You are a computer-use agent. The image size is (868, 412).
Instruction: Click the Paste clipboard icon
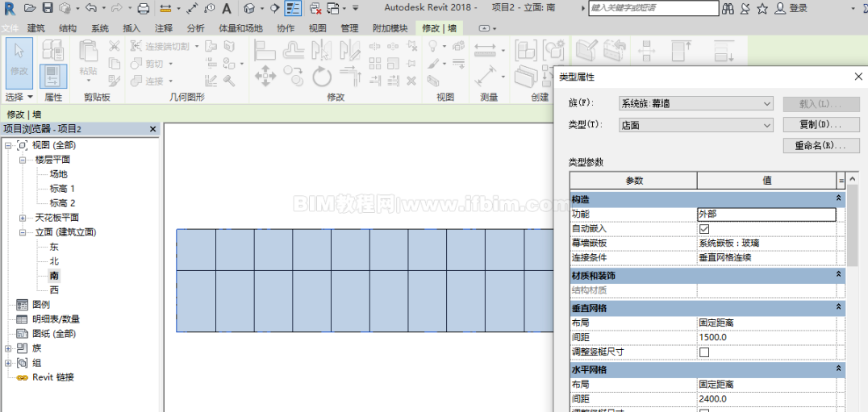(x=89, y=59)
